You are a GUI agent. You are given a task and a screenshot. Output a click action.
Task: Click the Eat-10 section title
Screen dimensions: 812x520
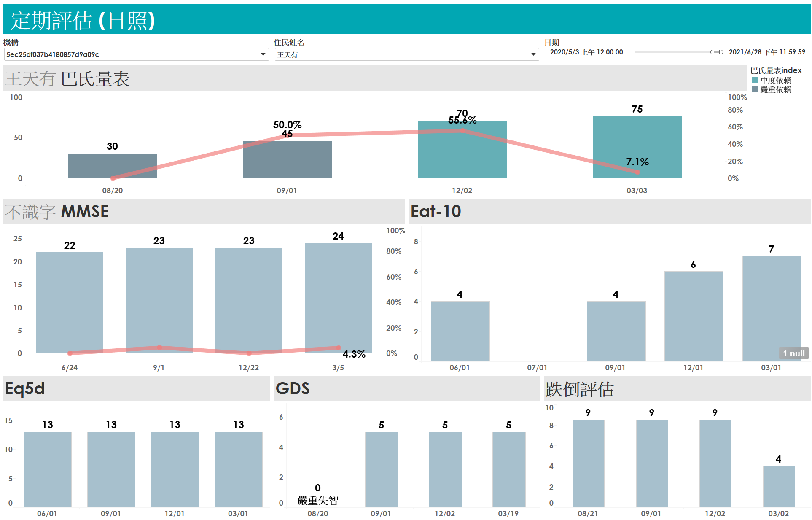pyautogui.click(x=436, y=211)
